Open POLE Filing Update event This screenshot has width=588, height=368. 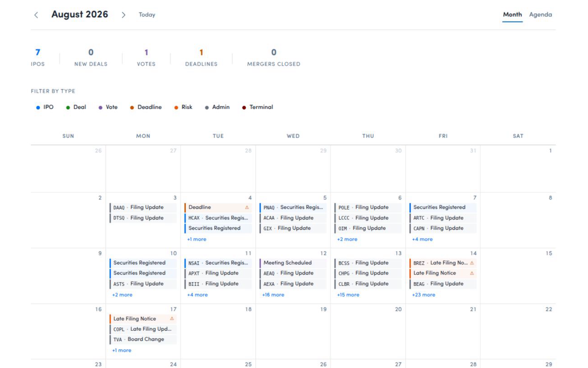[x=368, y=207]
